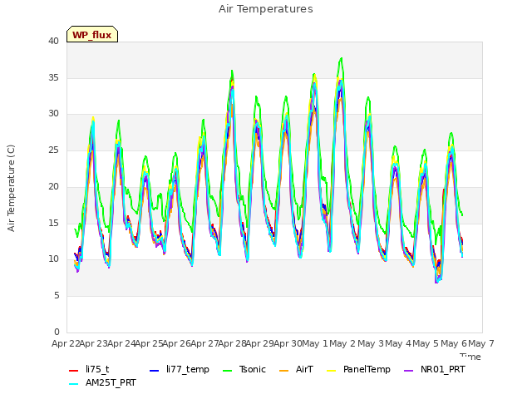The height and width of the screenshot is (399, 532).
Task: Toggle the NR01_PRT series label
Action: click(443, 369)
